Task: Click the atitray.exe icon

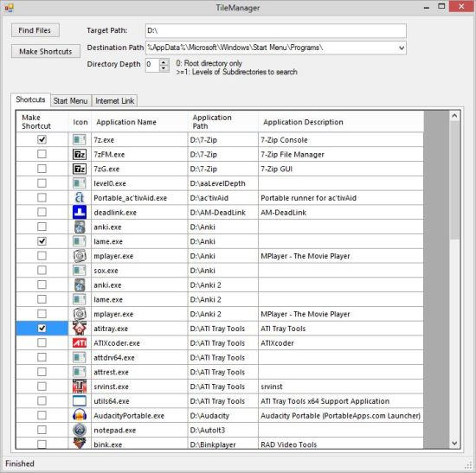Action: (80, 329)
